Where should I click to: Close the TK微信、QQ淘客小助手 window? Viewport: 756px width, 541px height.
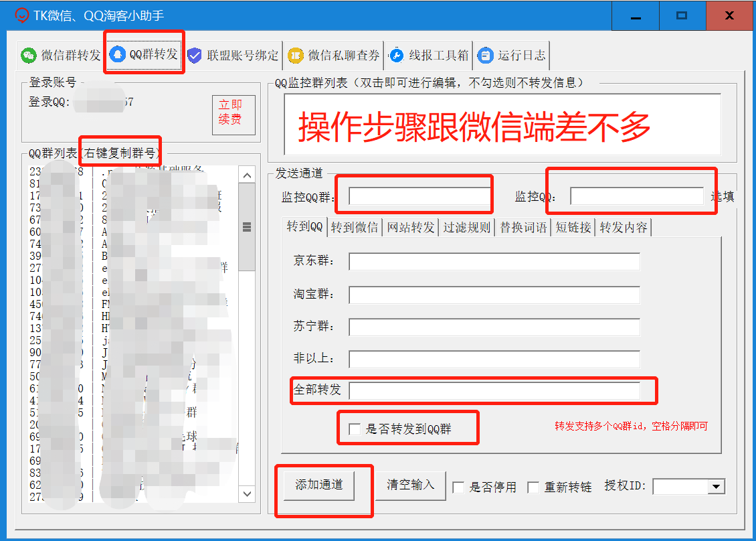click(729, 16)
